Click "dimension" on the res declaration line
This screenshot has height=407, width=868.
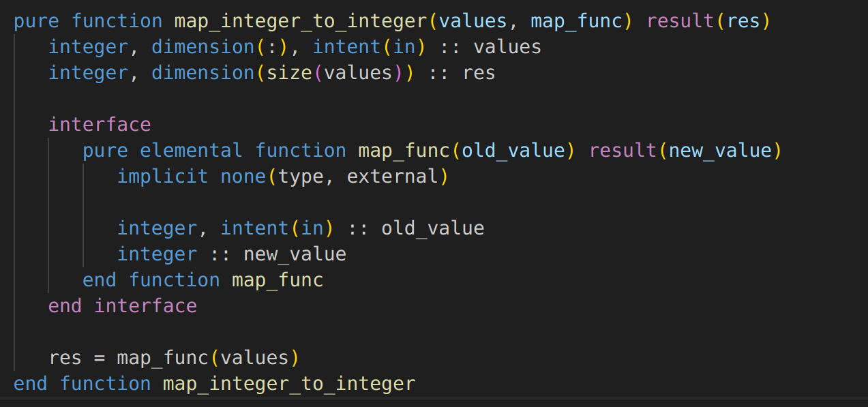pyautogui.click(x=203, y=73)
